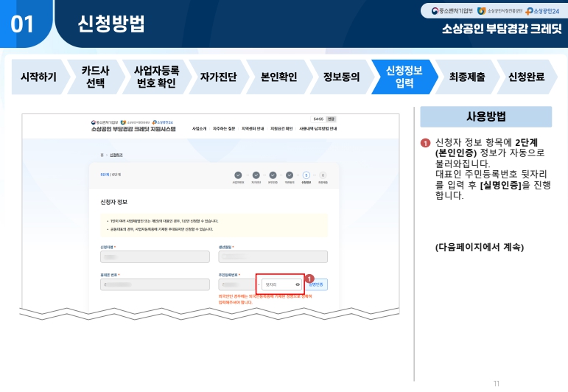Click the second completed step checkmark circle
568x392 pixels.
256,175
